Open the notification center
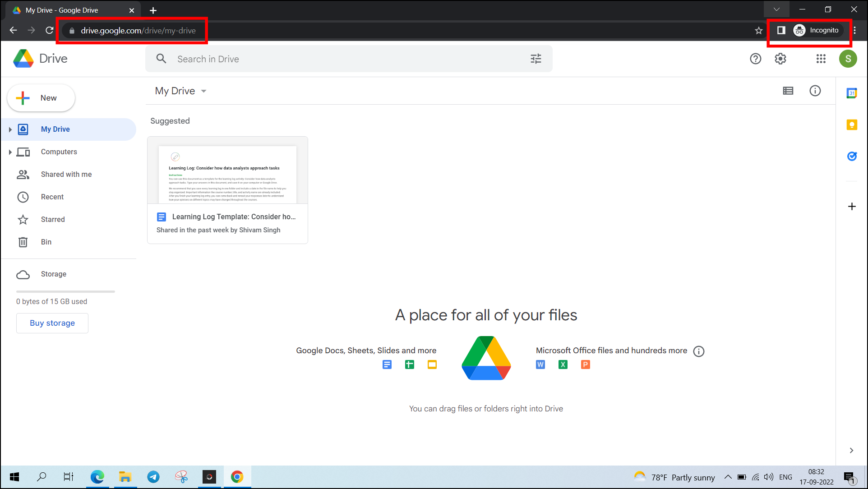Image resolution: width=868 pixels, height=489 pixels. (849, 477)
